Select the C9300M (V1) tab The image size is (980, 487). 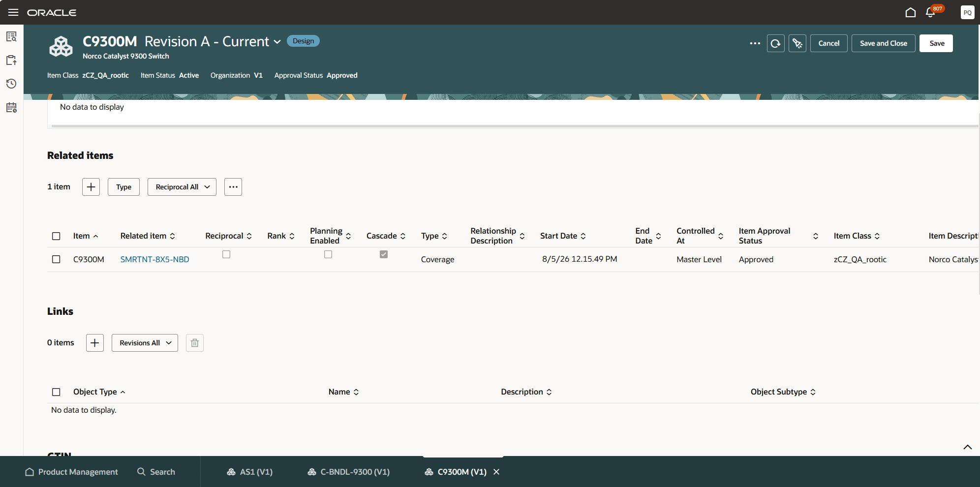(x=456, y=472)
